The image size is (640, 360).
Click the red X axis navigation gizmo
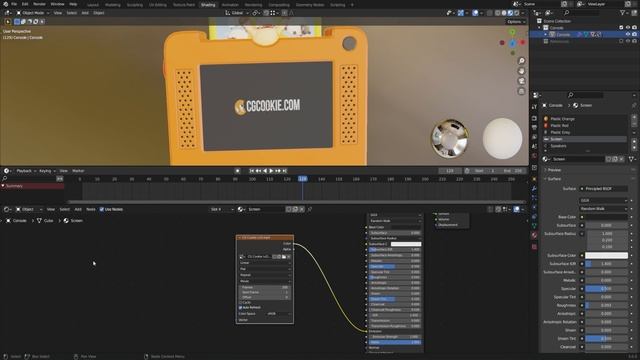522,42
